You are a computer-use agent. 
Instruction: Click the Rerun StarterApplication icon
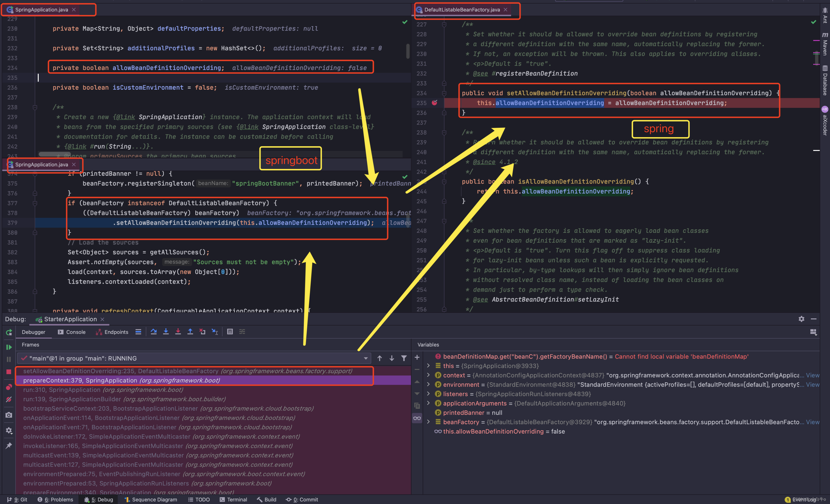click(x=9, y=332)
